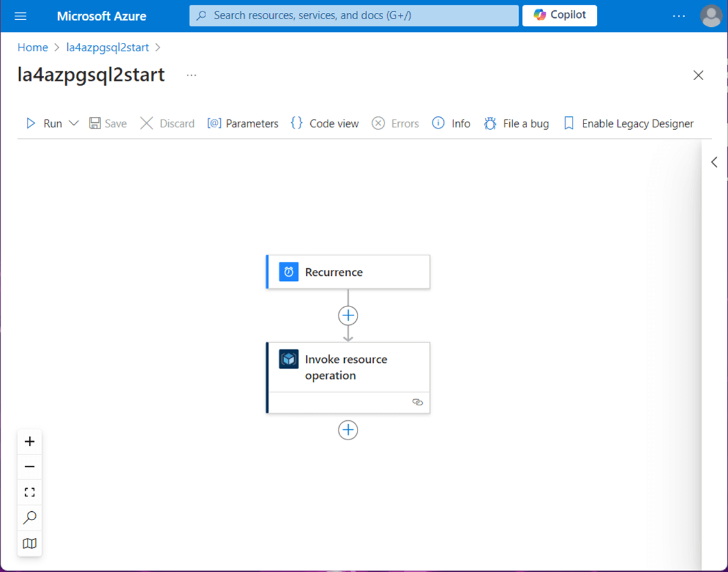This screenshot has width=728, height=572.
Task: Click the Microsoft Azure home title
Action: point(101,16)
